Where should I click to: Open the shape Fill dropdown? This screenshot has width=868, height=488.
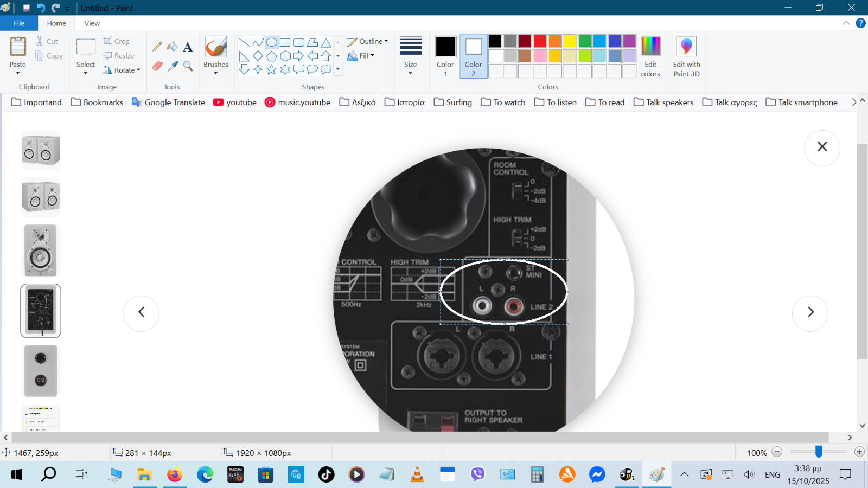(x=361, y=56)
